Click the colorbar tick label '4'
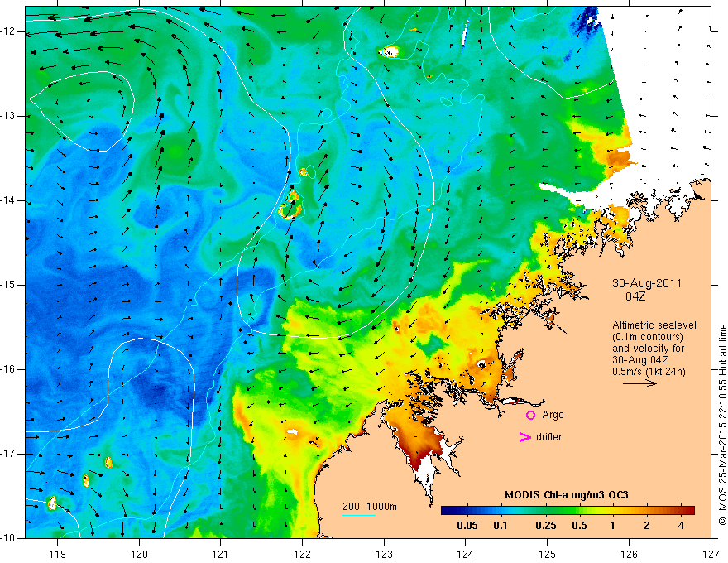Image resolution: width=728 pixels, height=563 pixels. point(681,526)
